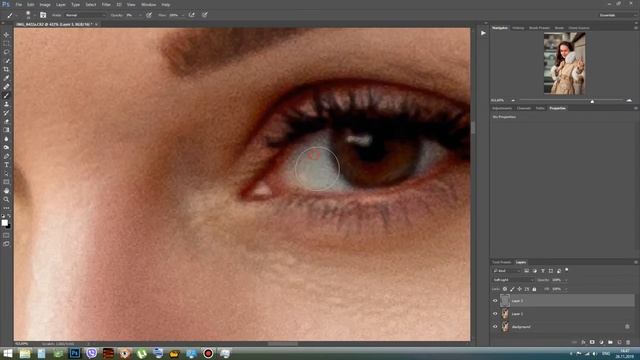
Task: Select the Zoom tool in the toolbox
Action: tap(6, 199)
